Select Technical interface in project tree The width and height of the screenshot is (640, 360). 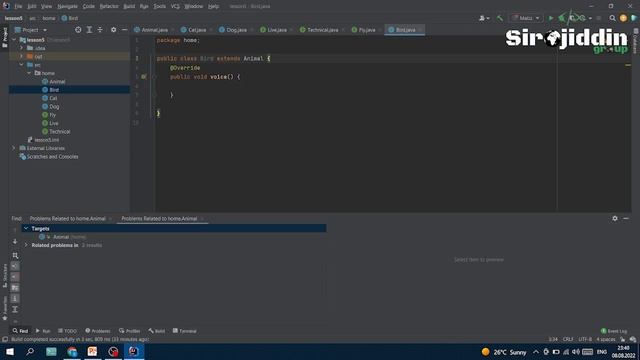pyautogui.click(x=56, y=131)
